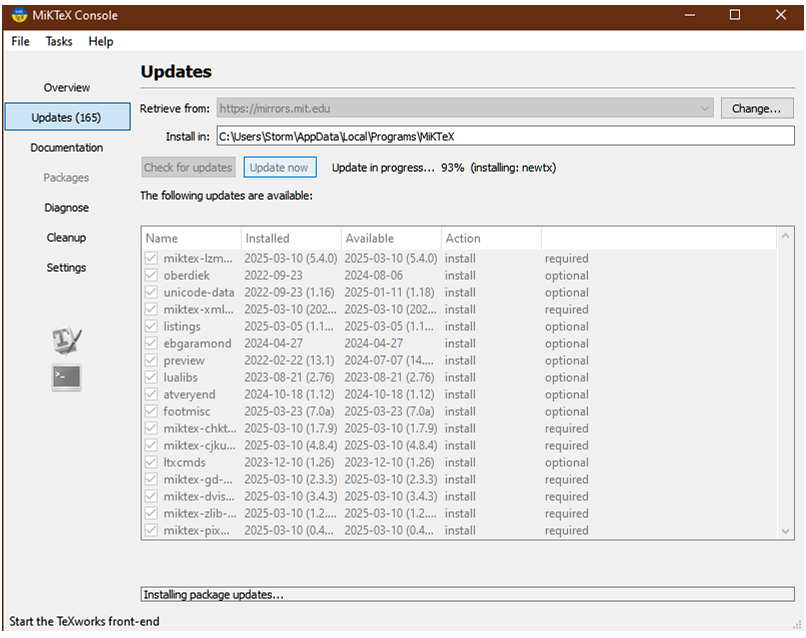The width and height of the screenshot is (806, 638).
Task: Uncheck the preview package checkbox
Action: click(151, 360)
